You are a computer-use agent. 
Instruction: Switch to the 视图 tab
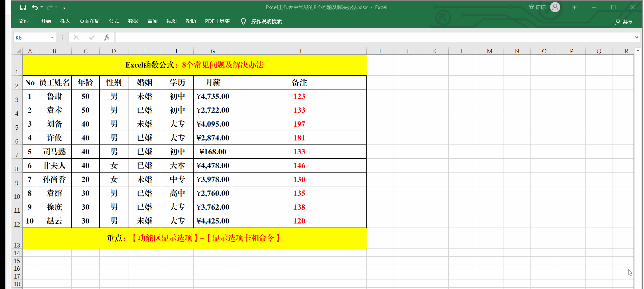click(172, 21)
